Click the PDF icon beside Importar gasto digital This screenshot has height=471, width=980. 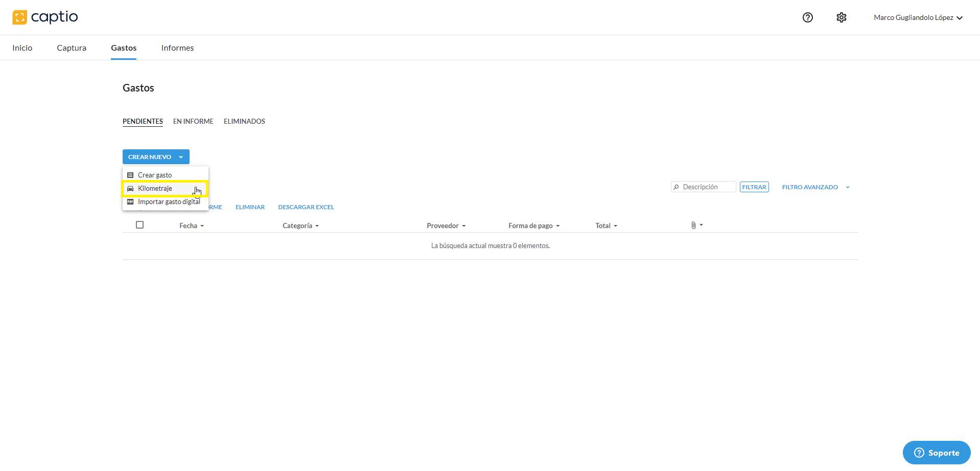click(130, 201)
